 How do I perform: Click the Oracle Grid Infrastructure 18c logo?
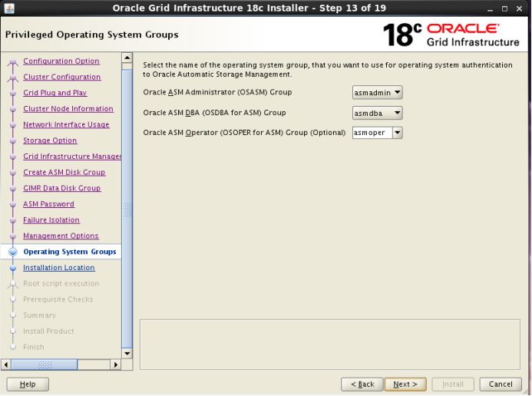pyautogui.click(x=451, y=35)
